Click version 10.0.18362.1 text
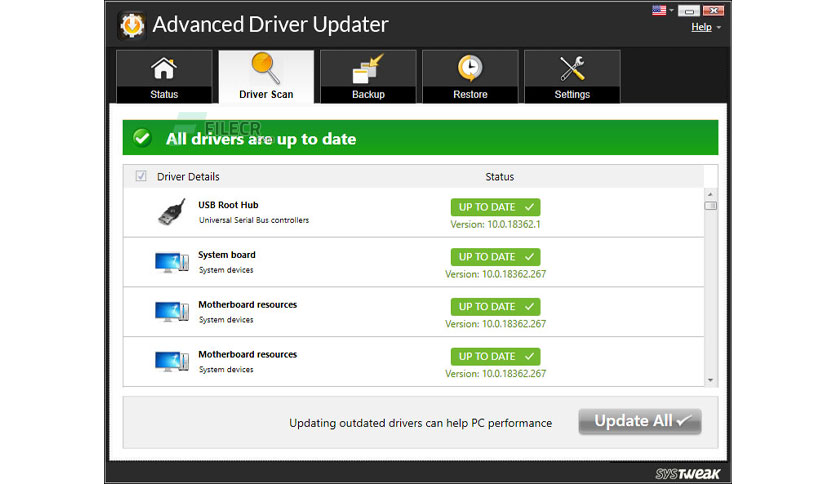Image resolution: width=836 pixels, height=484 pixels. [495, 224]
